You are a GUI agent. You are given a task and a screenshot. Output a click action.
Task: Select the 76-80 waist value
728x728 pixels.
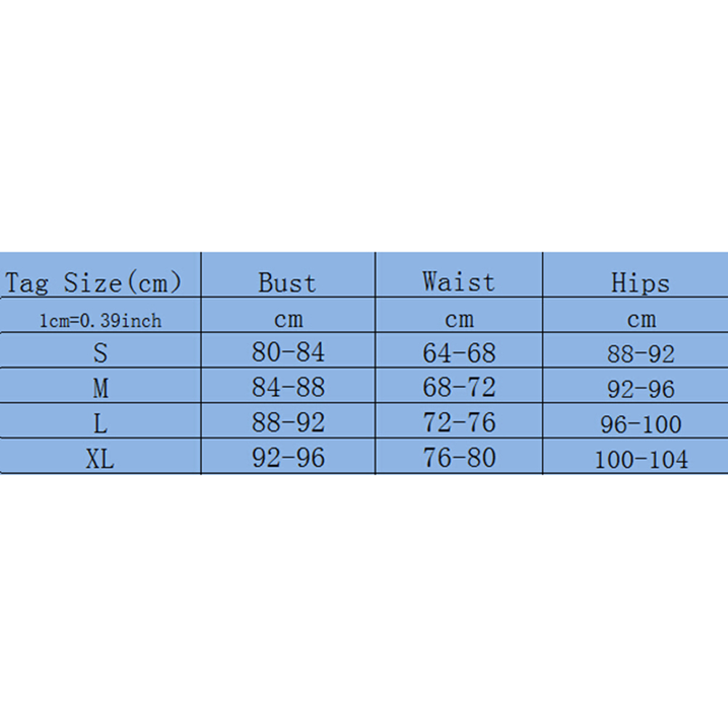458,457
